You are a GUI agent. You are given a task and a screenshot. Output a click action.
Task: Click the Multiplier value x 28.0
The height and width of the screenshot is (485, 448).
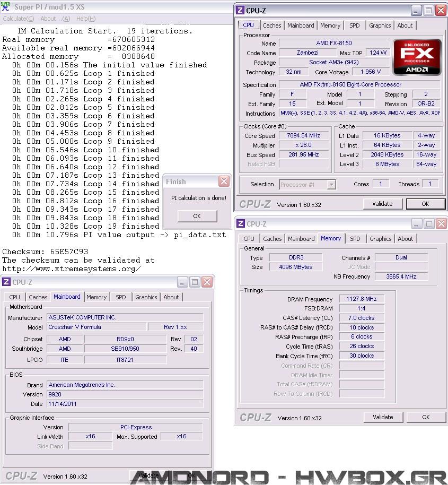click(x=303, y=145)
